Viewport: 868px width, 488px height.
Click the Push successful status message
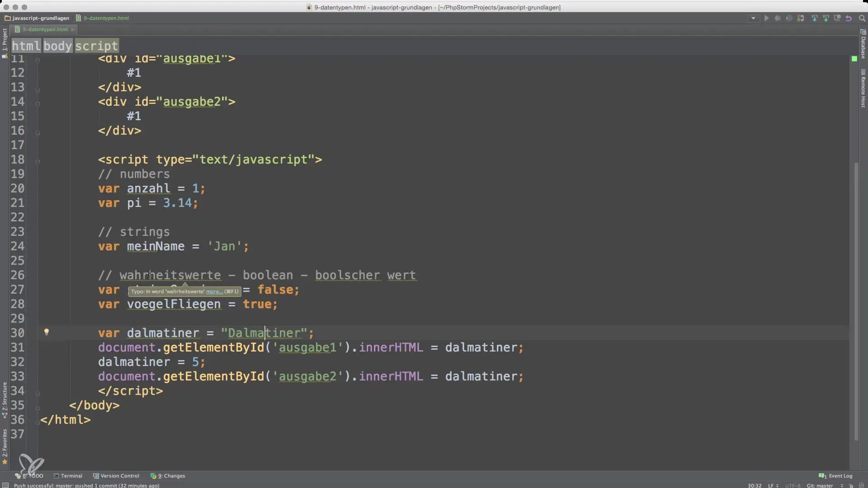point(86,485)
